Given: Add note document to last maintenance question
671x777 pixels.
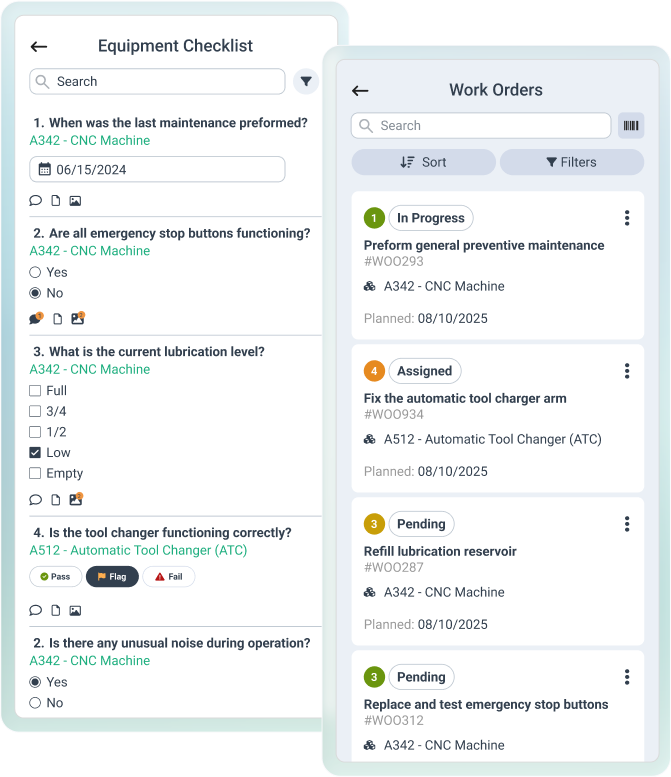Looking at the screenshot, I should pyautogui.click(x=56, y=200).
